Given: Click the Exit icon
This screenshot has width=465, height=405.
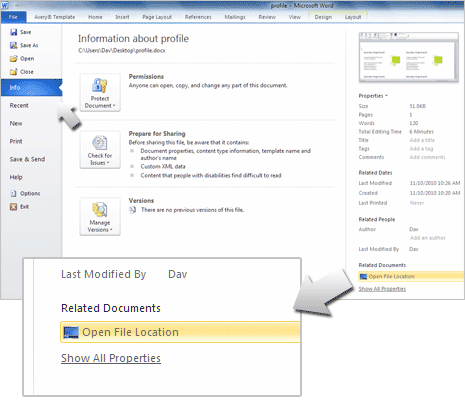Looking at the screenshot, I should 13,207.
